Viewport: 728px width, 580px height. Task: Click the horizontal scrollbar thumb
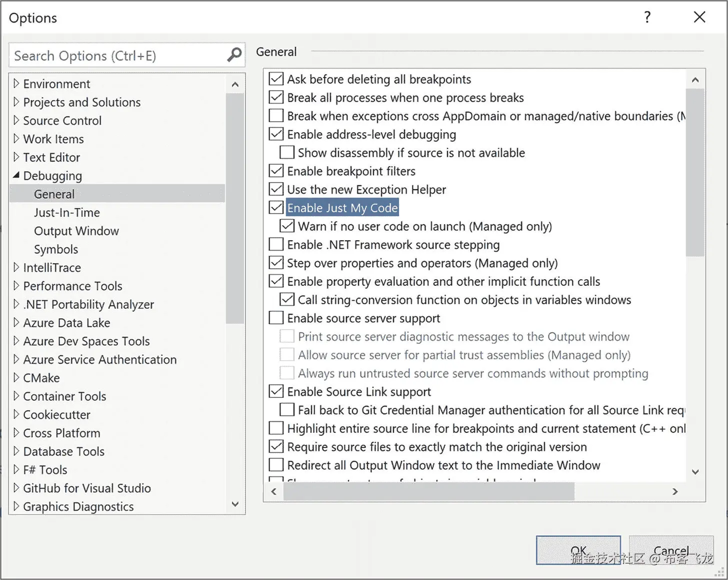429,492
